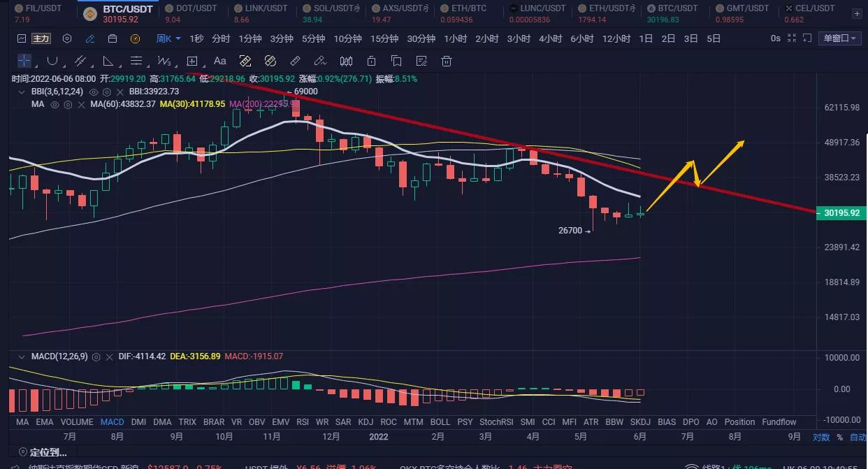Select the crosshair cursor tool

tap(24, 61)
